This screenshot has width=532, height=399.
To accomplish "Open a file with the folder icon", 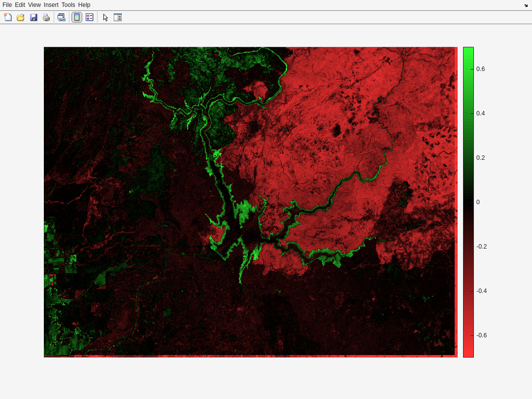I will pos(21,17).
